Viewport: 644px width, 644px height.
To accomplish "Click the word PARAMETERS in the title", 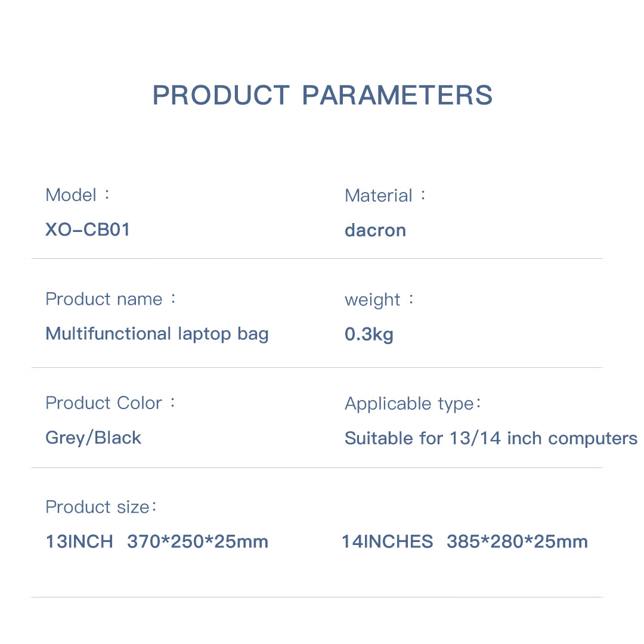I will click(x=397, y=95).
